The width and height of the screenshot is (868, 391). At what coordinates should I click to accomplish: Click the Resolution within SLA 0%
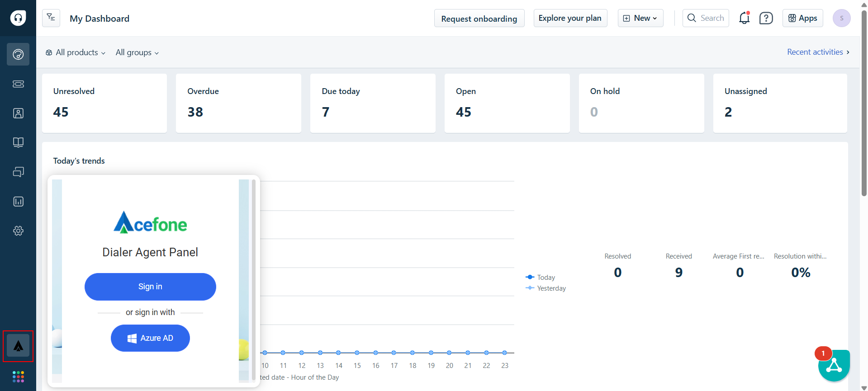point(801,273)
